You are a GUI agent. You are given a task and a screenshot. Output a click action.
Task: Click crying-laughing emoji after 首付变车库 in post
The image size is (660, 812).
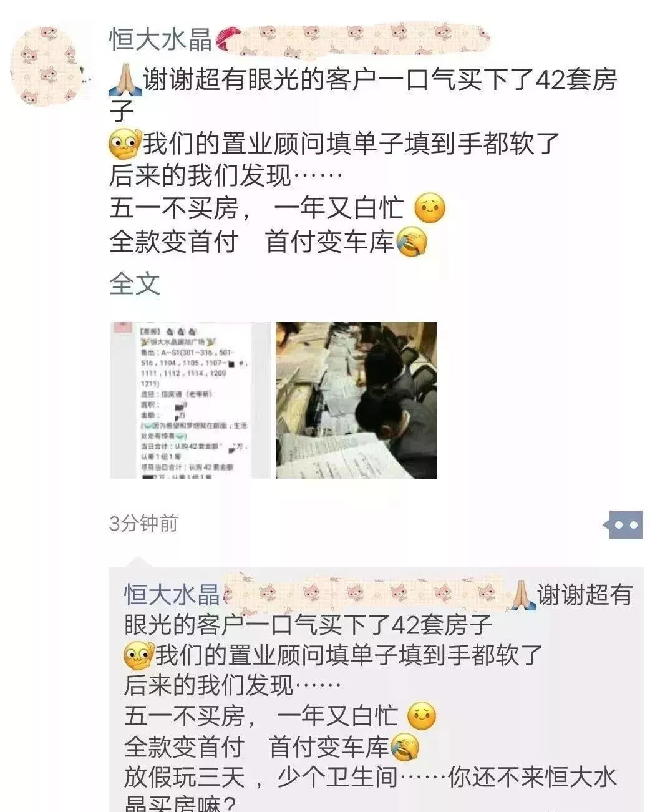coord(411,241)
